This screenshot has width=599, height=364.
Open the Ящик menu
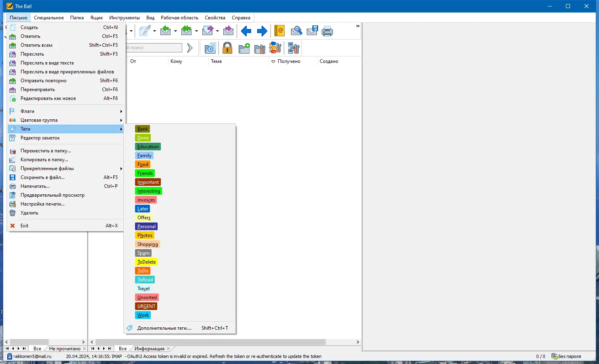[96, 18]
